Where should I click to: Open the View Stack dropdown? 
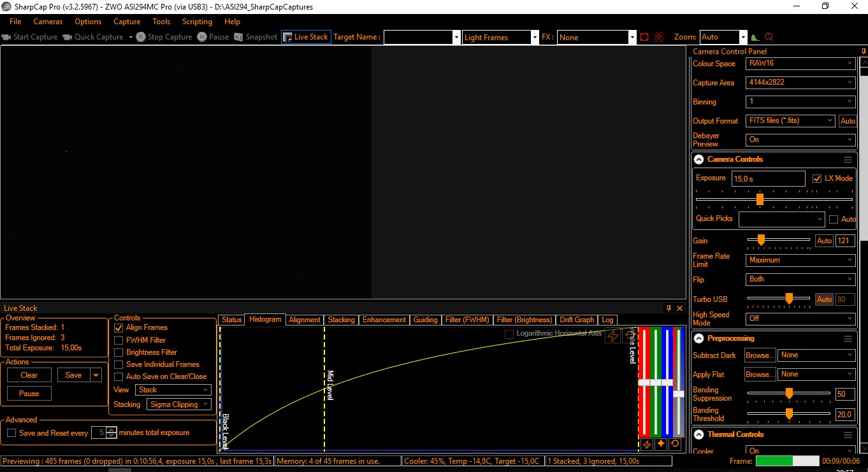click(x=173, y=390)
